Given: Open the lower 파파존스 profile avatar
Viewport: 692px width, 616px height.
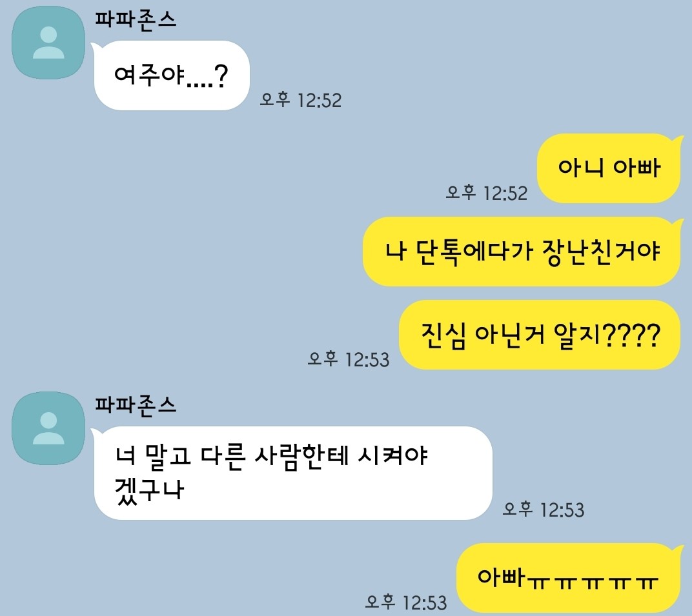Looking at the screenshot, I should click(48, 428).
